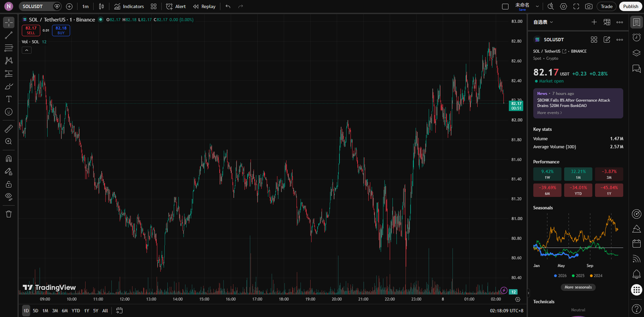Viewport: 644px width, 317px height.
Task: Open SOLUSDT details grid icon
Action: click(594, 40)
